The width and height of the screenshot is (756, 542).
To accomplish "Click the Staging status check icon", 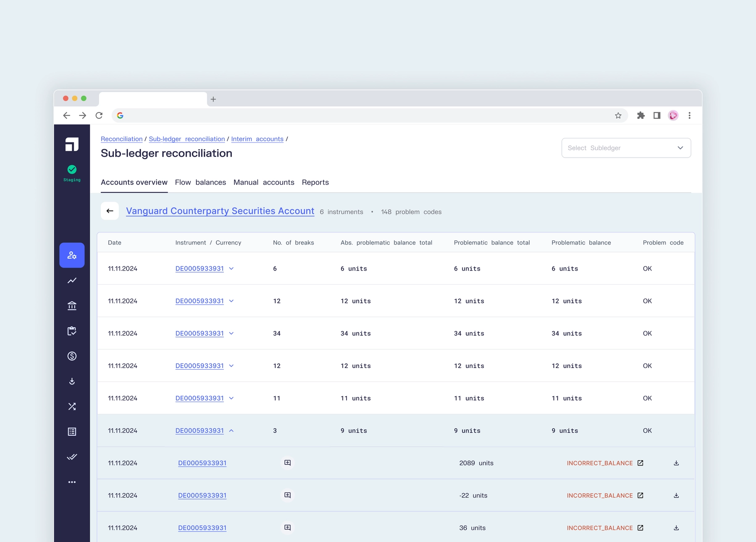I will (x=72, y=169).
